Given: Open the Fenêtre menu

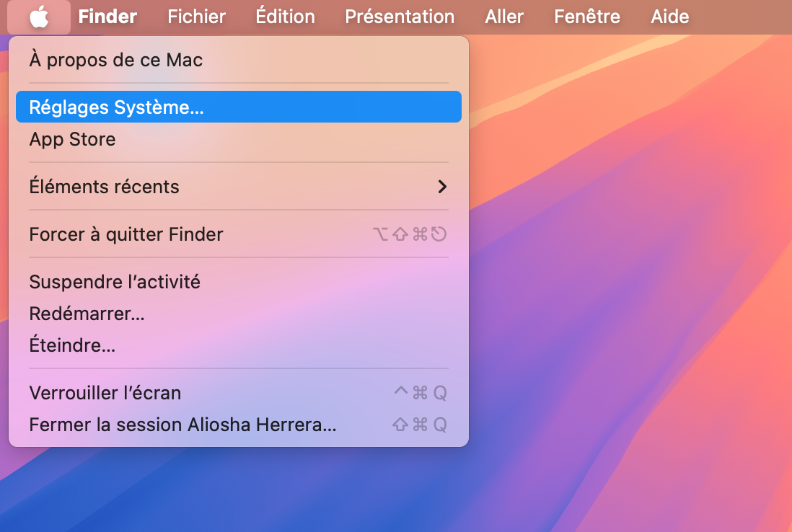Looking at the screenshot, I should tap(586, 16).
